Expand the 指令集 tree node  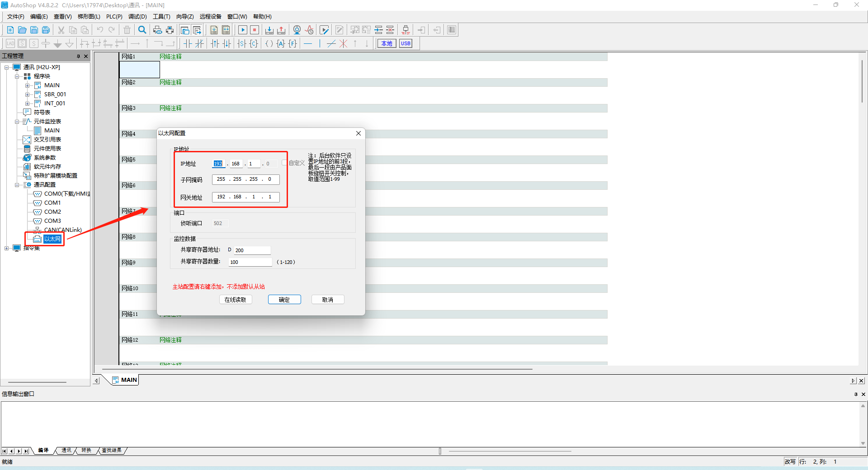coord(6,248)
